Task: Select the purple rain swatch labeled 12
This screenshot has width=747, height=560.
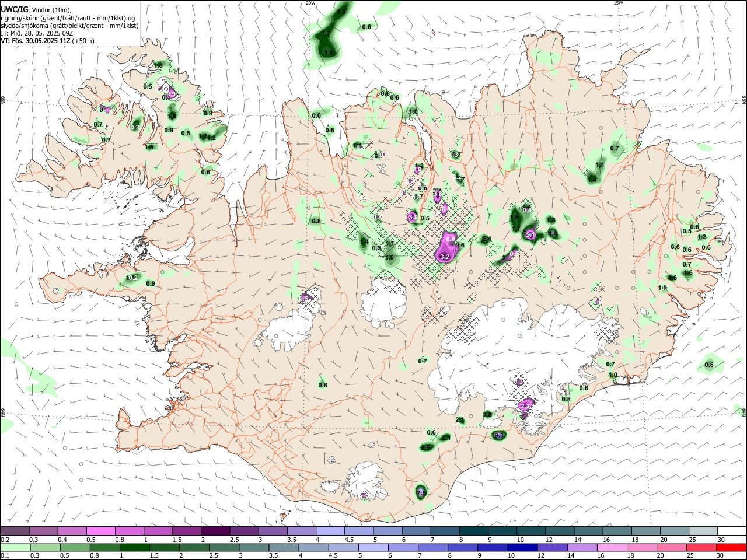Action: tap(552, 547)
